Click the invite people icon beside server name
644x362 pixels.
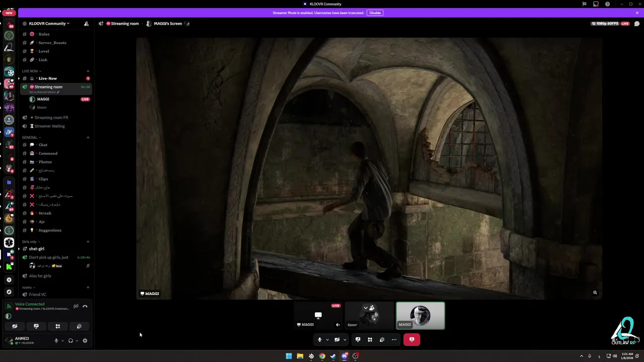pyautogui.click(x=86, y=24)
